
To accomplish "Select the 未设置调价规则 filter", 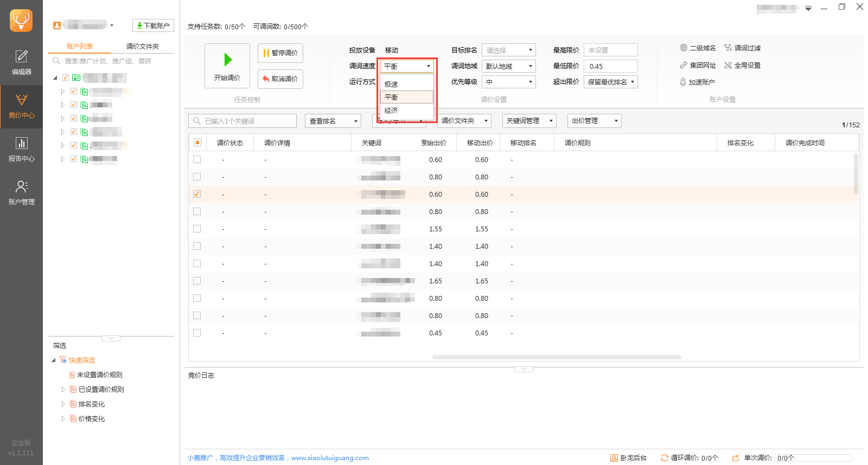I will (96, 375).
